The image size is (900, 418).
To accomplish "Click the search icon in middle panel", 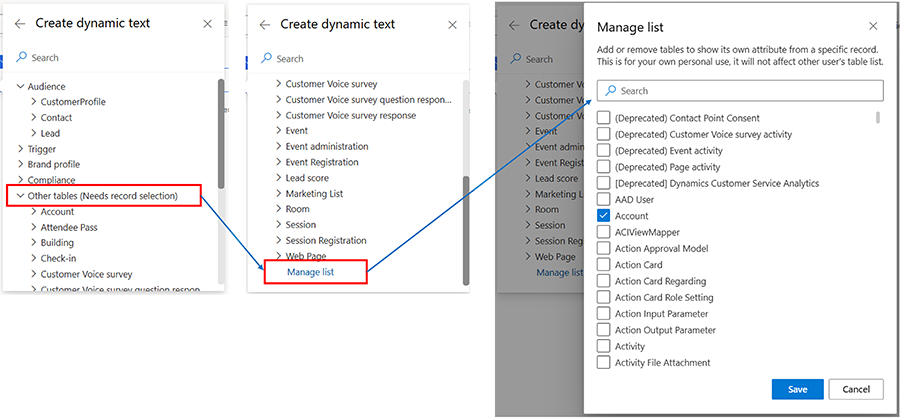I will tap(266, 59).
